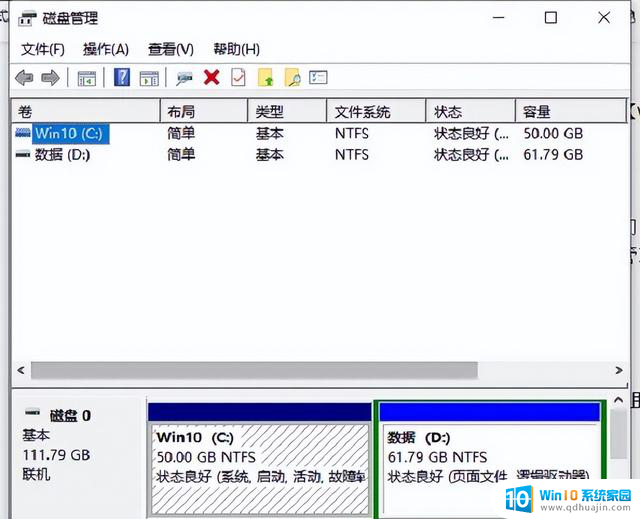Sort by the 文件系统 column header
Image resolution: width=640 pixels, height=519 pixels.
376,111
